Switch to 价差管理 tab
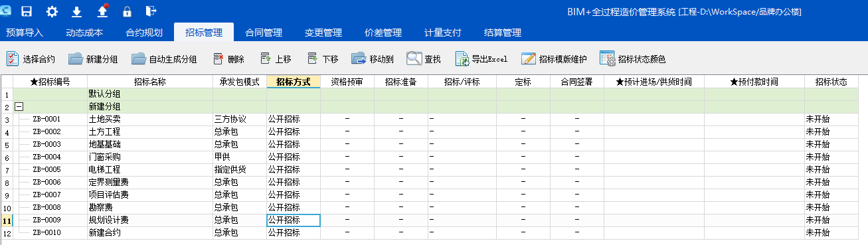The height and width of the screenshot is (245, 868). click(383, 33)
